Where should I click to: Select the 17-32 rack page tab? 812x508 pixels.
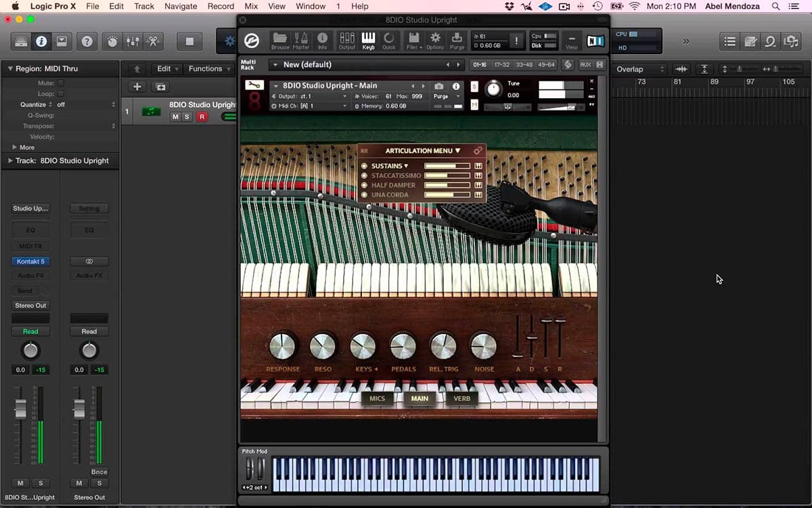coord(502,65)
